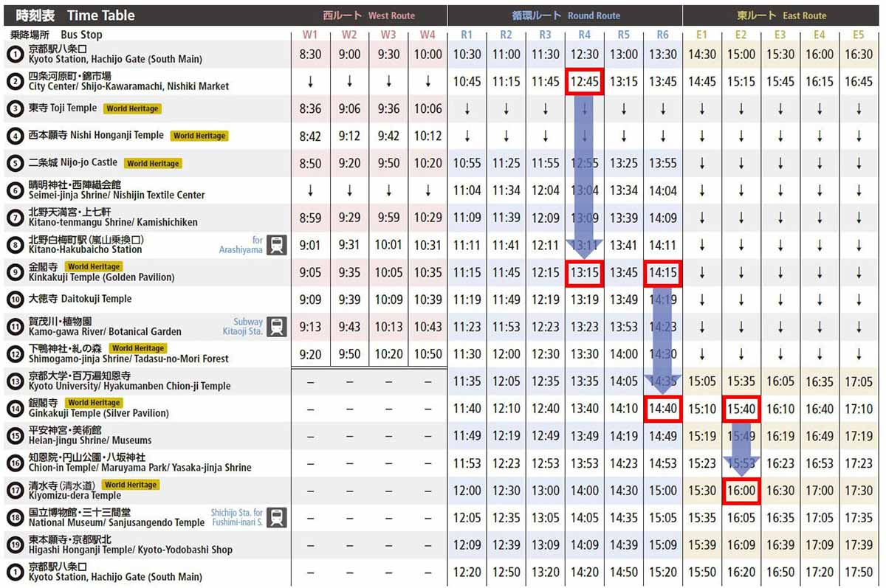Click the number 14 circle for Ginkakuji Temple

pos(16,409)
